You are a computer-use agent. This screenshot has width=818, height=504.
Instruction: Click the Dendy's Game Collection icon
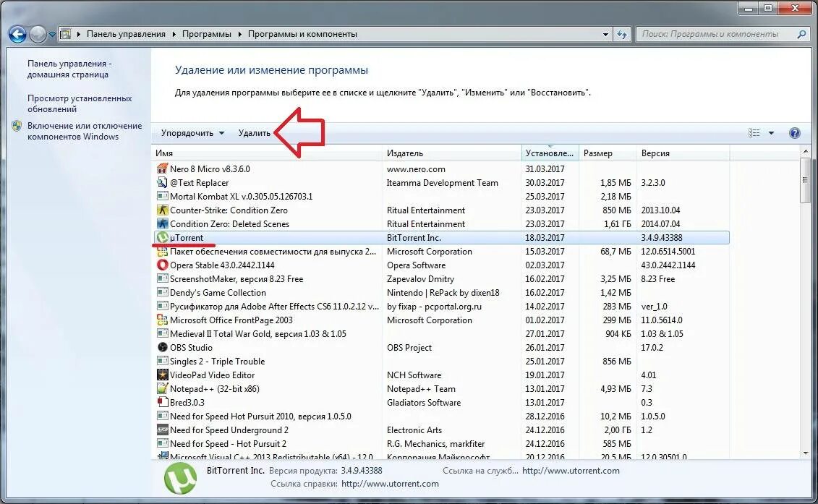162,293
